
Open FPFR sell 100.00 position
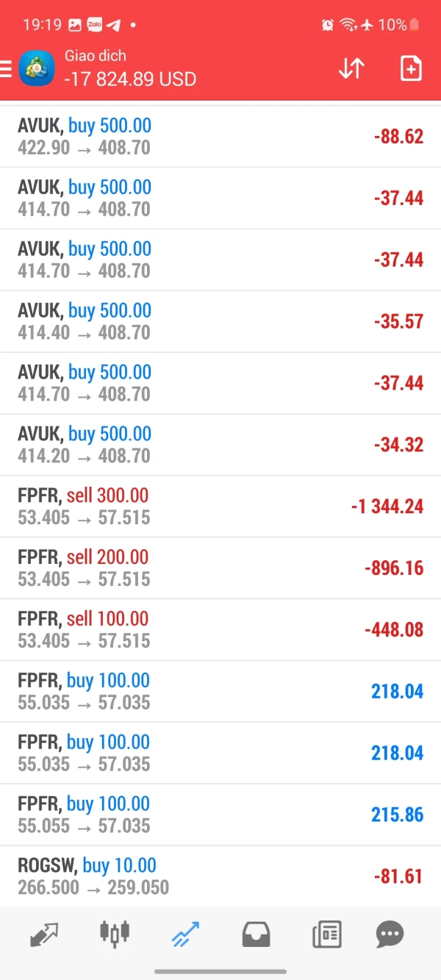tap(220, 630)
